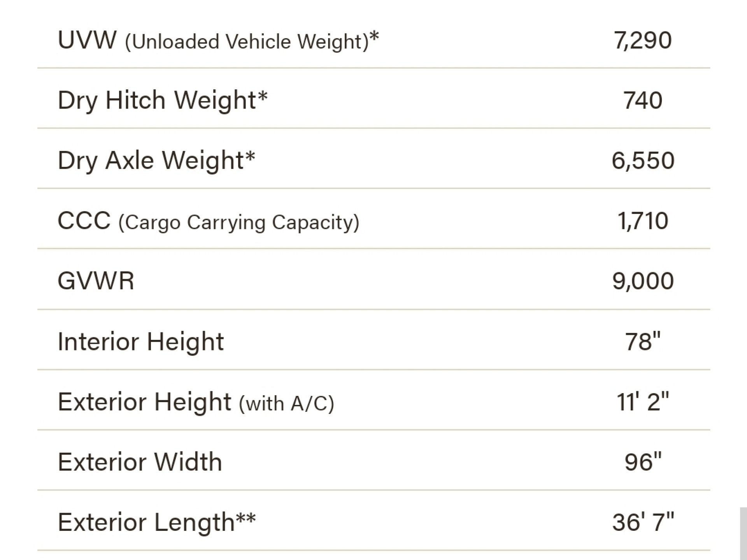Click the 740 hitch weight value
This screenshot has height=560, width=747.
643,100
